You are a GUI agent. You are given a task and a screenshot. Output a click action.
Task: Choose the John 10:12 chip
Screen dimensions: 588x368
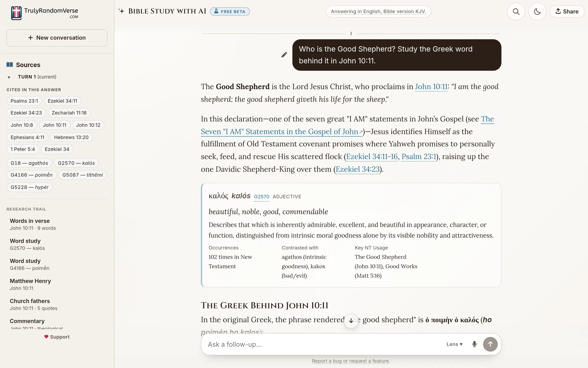(x=88, y=125)
